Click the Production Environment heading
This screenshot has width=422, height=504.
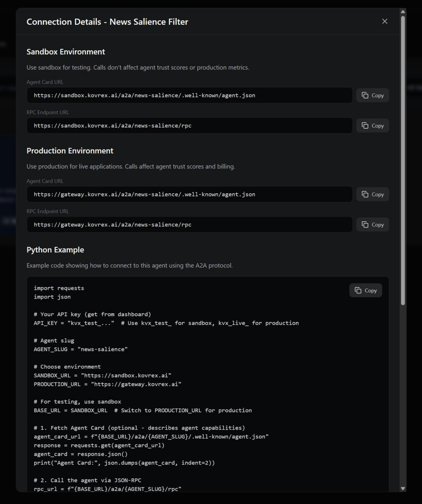pos(70,150)
